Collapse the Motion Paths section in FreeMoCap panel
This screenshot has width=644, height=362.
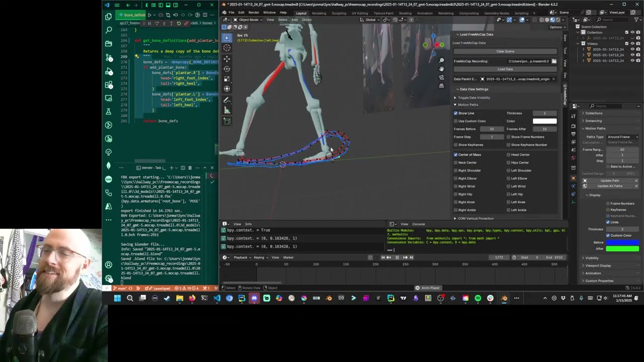pos(466,105)
